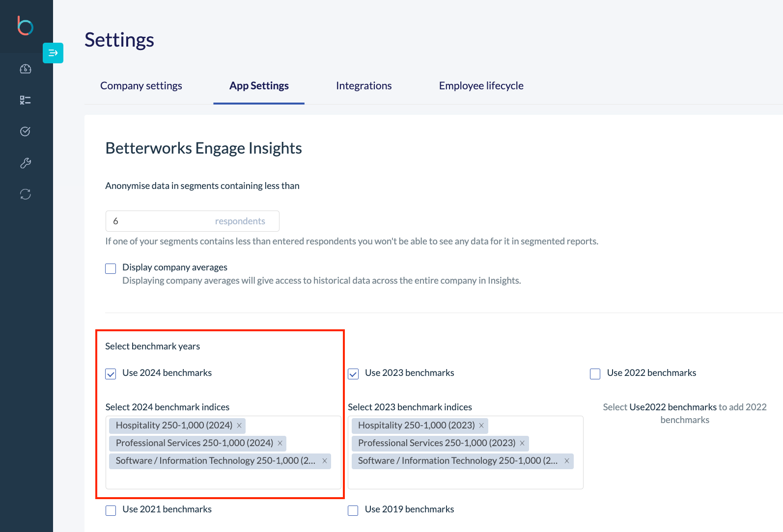Open the wrench tools icon in sidebar

click(x=26, y=163)
